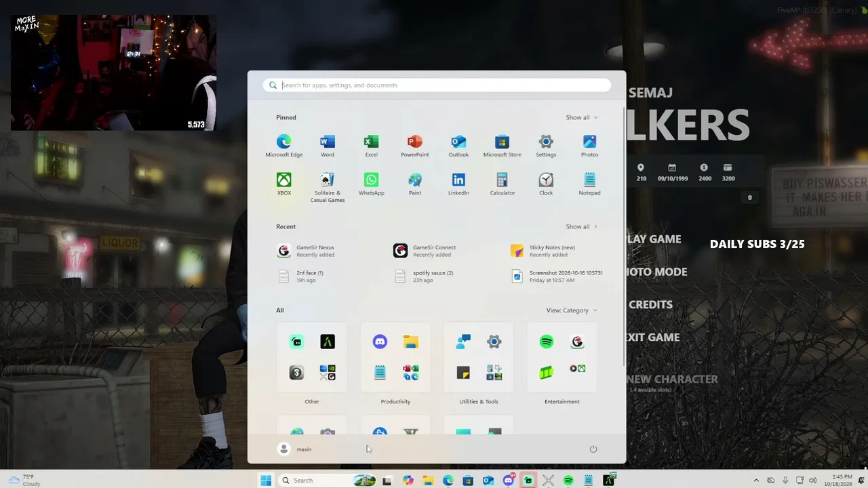The height and width of the screenshot is (488, 868).
Task: Open the power options button
Action: point(593,449)
